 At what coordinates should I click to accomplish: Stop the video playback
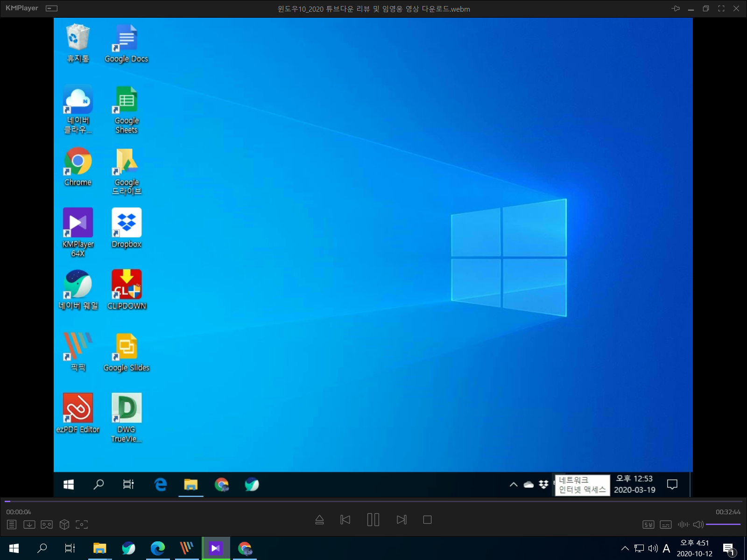427,520
